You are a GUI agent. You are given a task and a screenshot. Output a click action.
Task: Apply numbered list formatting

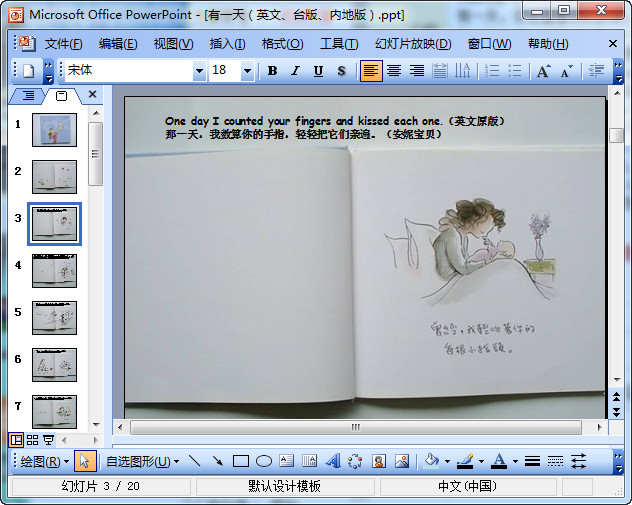pyautogui.click(x=492, y=71)
